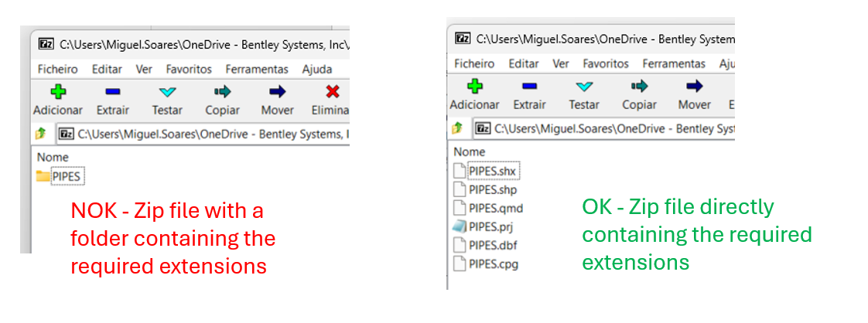This screenshot has width=868, height=323.
Task: Select PIPES.cpg file
Action: [x=486, y=263]
